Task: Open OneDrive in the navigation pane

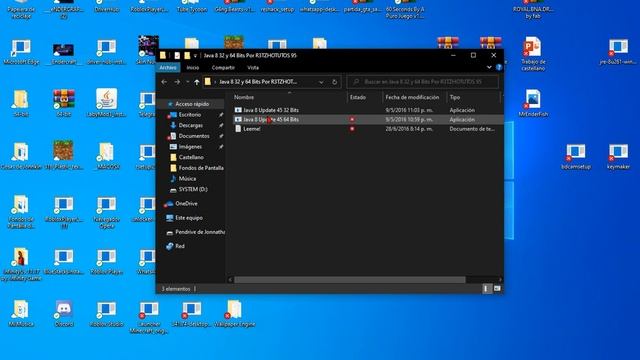Action: point(186,203)
